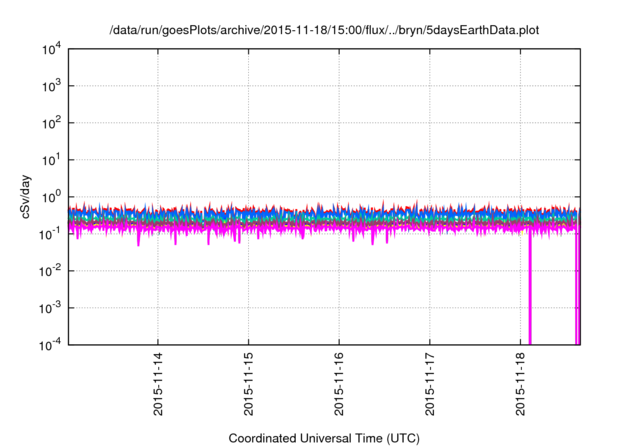Click the 2015-11-15 date label

[x=249, y=384]
